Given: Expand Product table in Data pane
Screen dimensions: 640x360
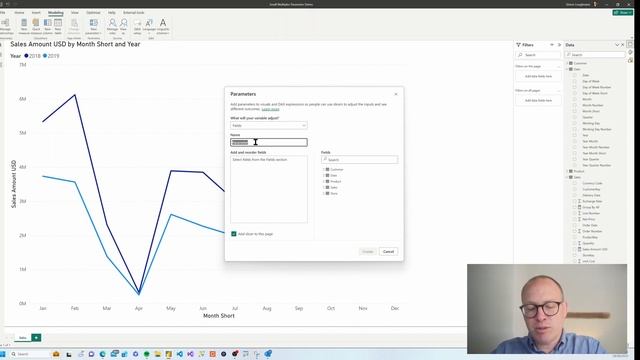Looking at the screenshot, I should pyautogui.click(x=567, y=171).
